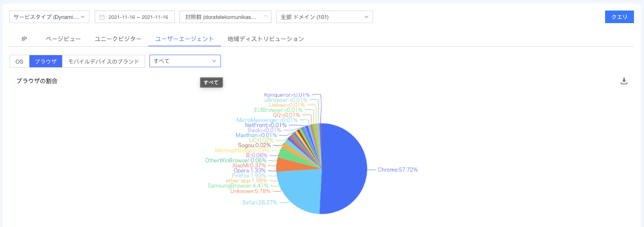Select the ユーザーエージェント tab
644x227 pixels.
tap(185, 39)
